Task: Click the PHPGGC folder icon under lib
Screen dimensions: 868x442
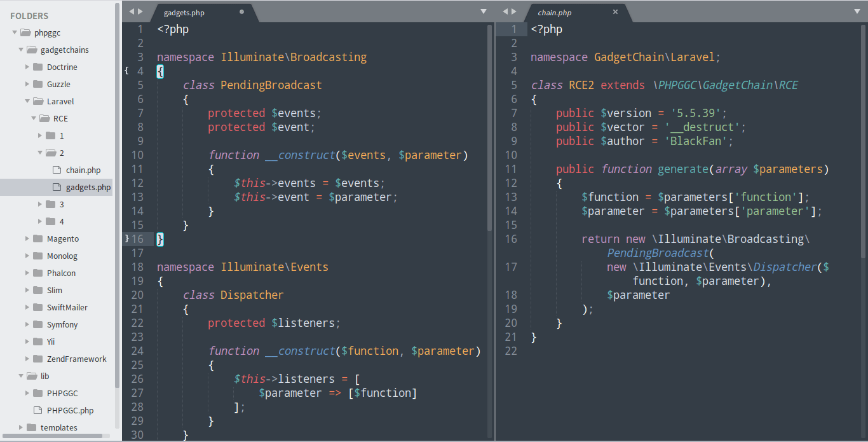Action: [x=37, y=393]
